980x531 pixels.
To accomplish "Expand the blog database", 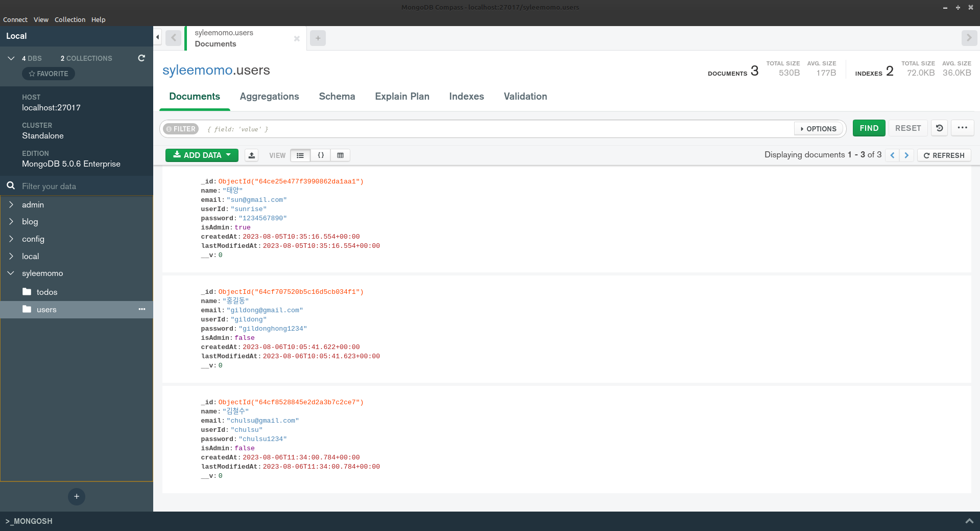I will [11, 221].
